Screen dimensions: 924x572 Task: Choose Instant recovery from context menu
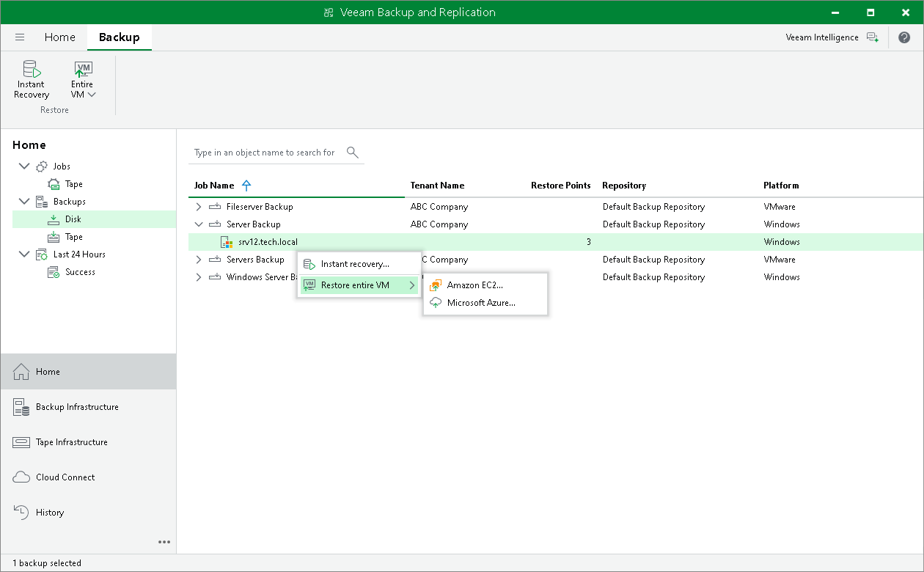(359, 264)
